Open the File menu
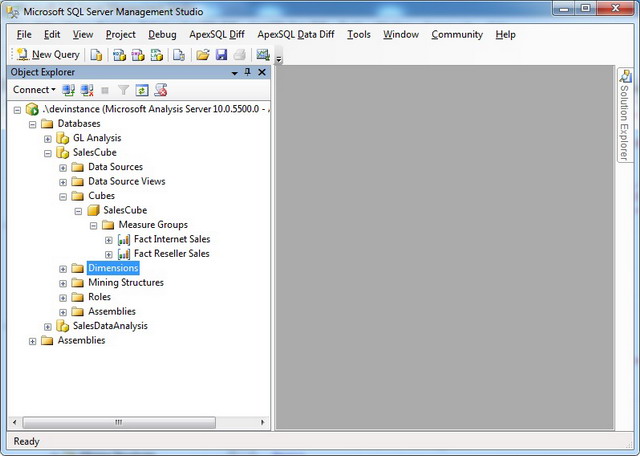This screenshot has width=640, height=456. pyautogui.click(x=24, y=35)
